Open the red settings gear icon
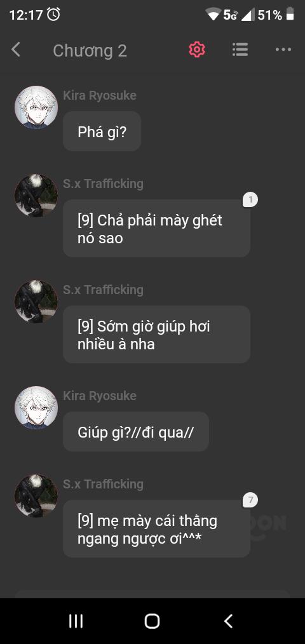 (x=197, y=50)
